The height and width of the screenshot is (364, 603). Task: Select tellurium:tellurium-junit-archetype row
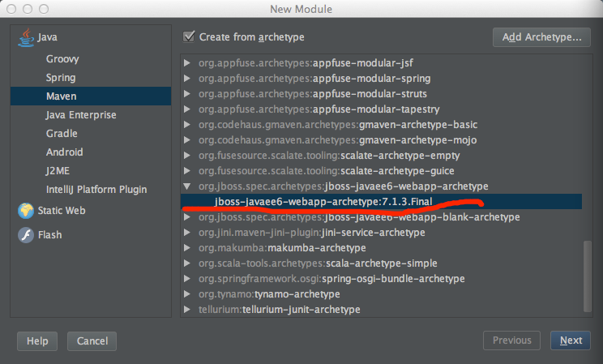[x=279, y=310]
